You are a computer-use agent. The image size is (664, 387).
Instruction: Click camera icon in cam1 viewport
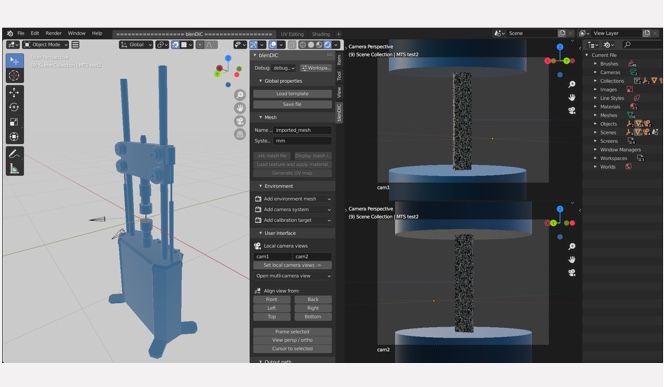pos(572,111)
